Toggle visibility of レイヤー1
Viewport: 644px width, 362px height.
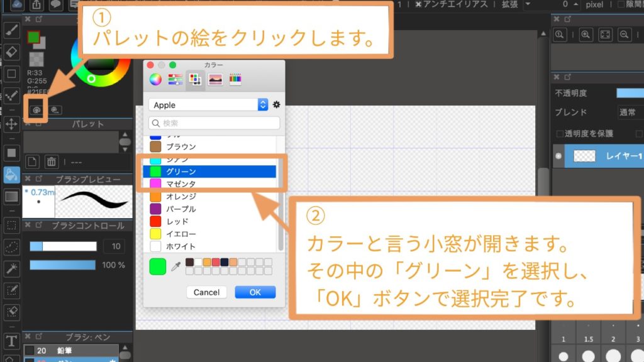(x=557, y=156)
